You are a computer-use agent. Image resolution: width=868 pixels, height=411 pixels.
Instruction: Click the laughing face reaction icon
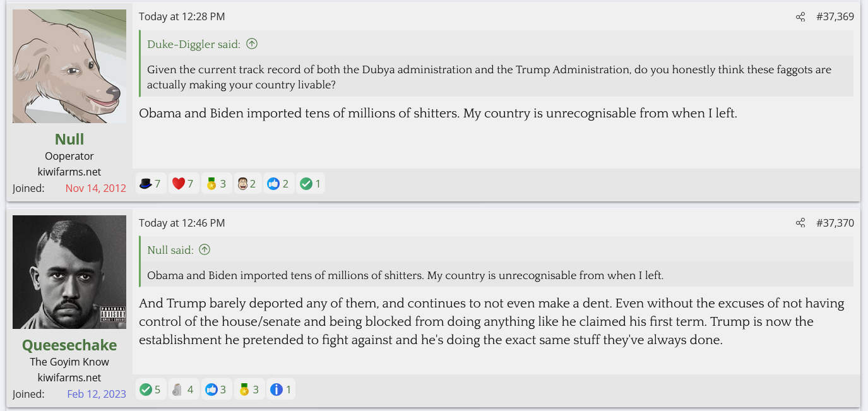pyautogui.click(x=242, y=184)
